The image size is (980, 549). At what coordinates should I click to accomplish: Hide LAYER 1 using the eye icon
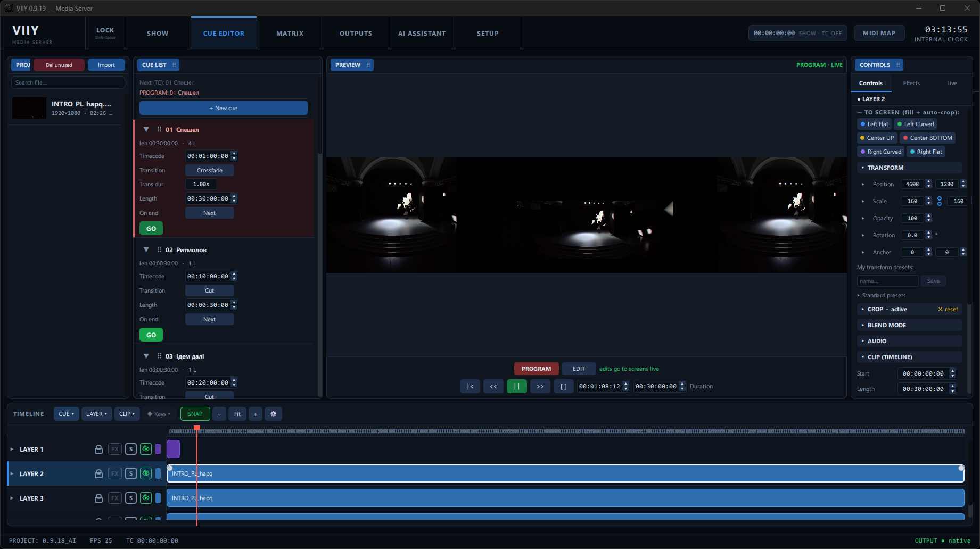tap(146, 449)
